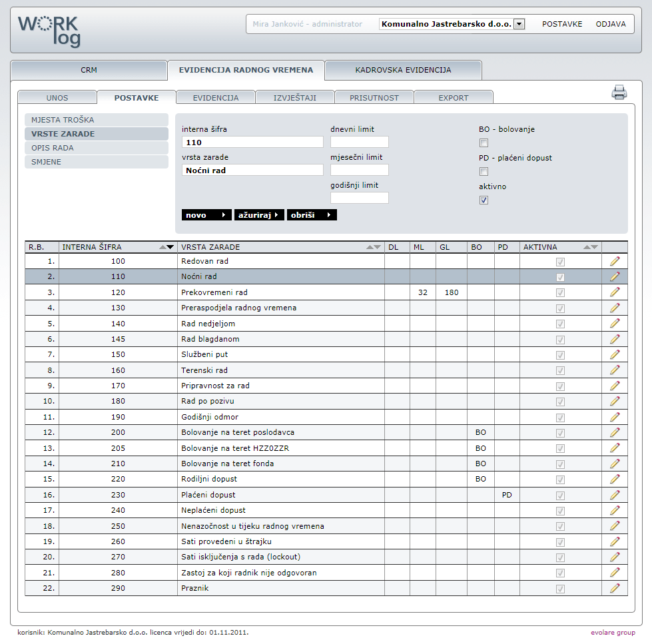This screenshot has height=644, width=652.
Task: Click pencil icon for Zastoj row
Action: (615, 573)
